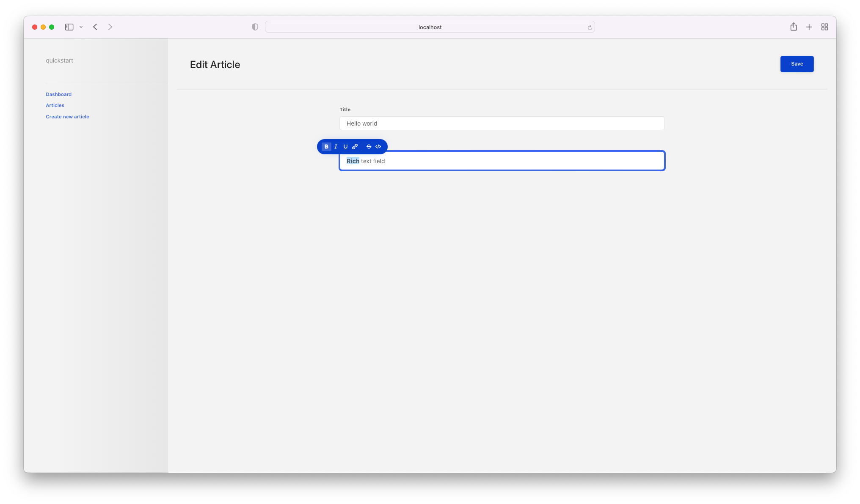Open the Dashboard link
Screen dimensions: 860x504
click(58, 94)
